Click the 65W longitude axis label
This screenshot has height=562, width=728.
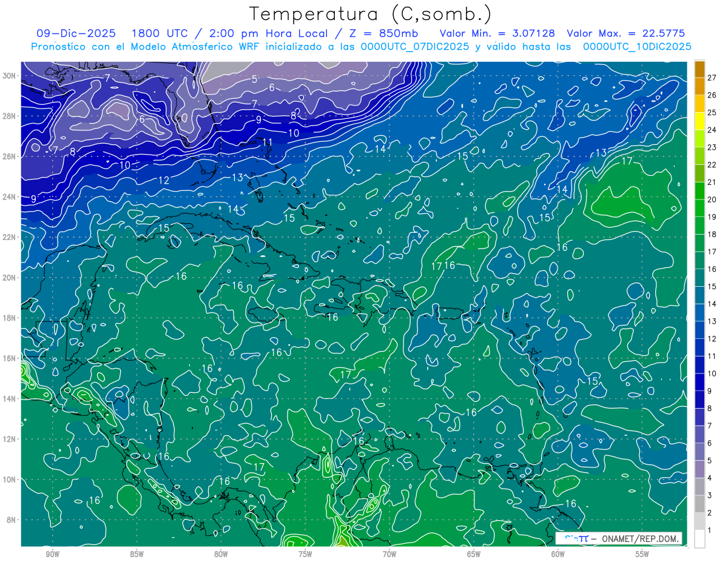[x=474, y=554]
